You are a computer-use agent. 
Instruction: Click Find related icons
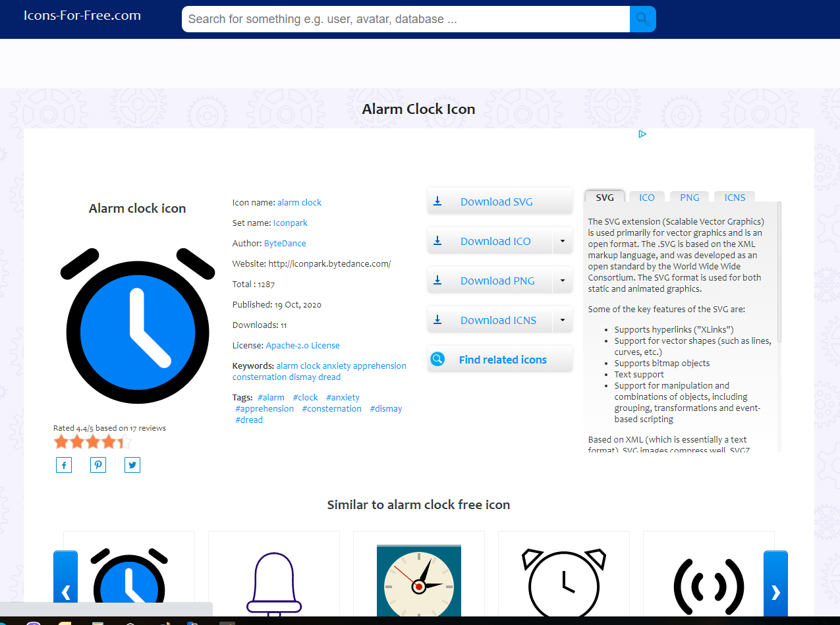click(500, 360)
